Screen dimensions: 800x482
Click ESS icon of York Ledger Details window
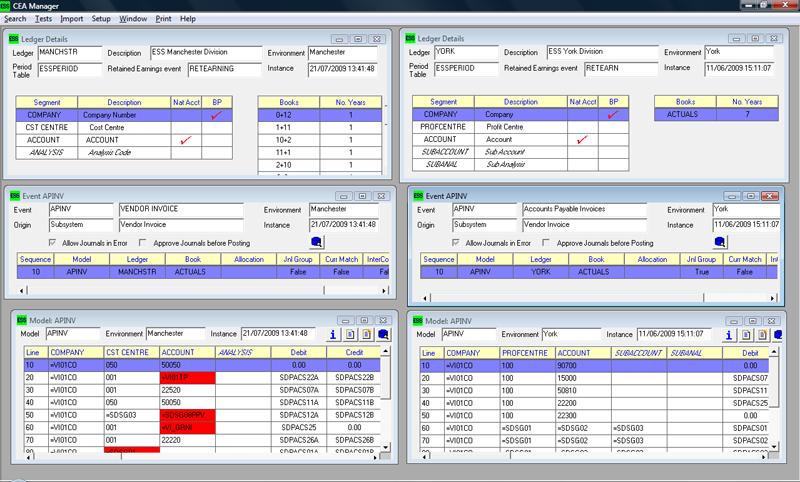coord(410,38)
